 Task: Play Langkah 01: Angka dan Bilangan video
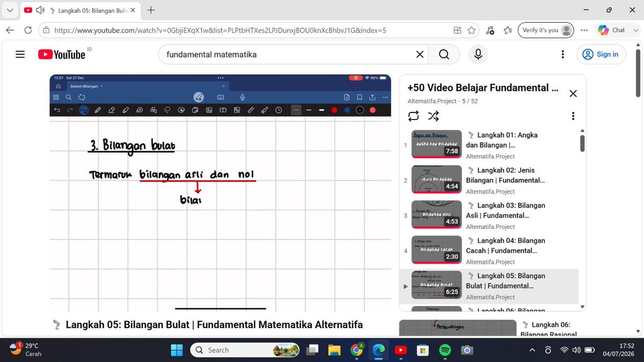coord(489,145)
